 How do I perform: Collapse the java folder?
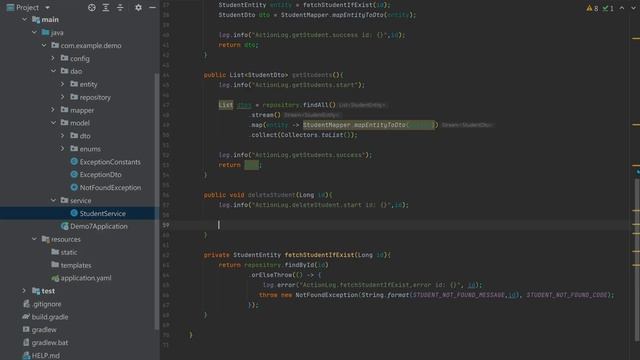[34, 32]
